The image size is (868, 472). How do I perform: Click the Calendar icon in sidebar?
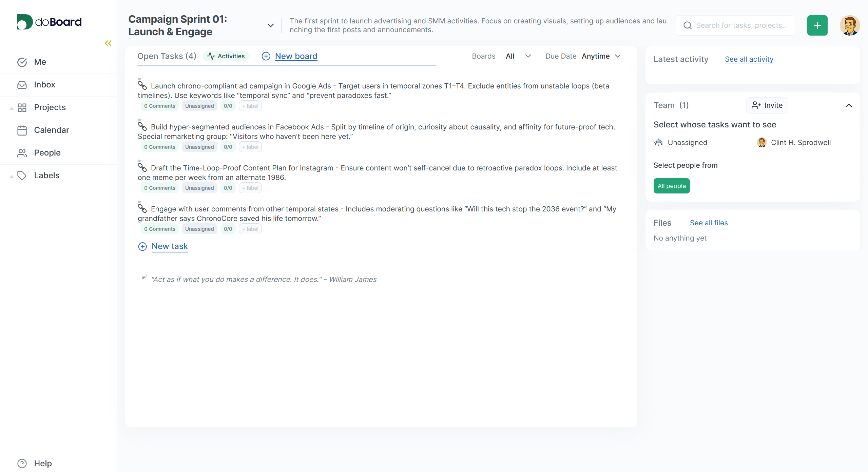click(22, 130)
